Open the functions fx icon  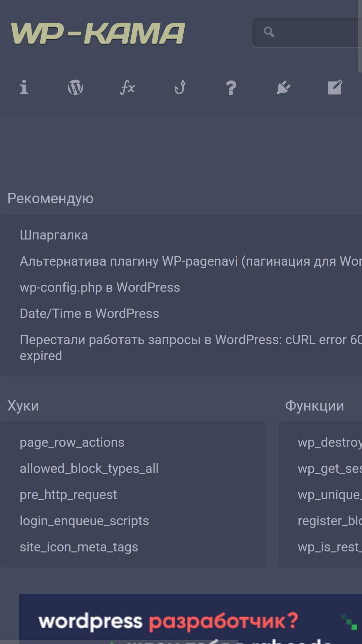point(128,88)
